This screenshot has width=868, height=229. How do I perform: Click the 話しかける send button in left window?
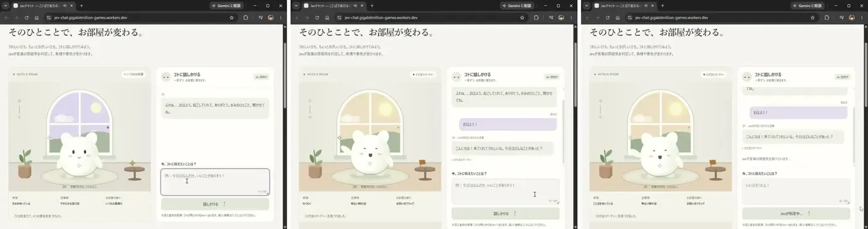(215, 204)
